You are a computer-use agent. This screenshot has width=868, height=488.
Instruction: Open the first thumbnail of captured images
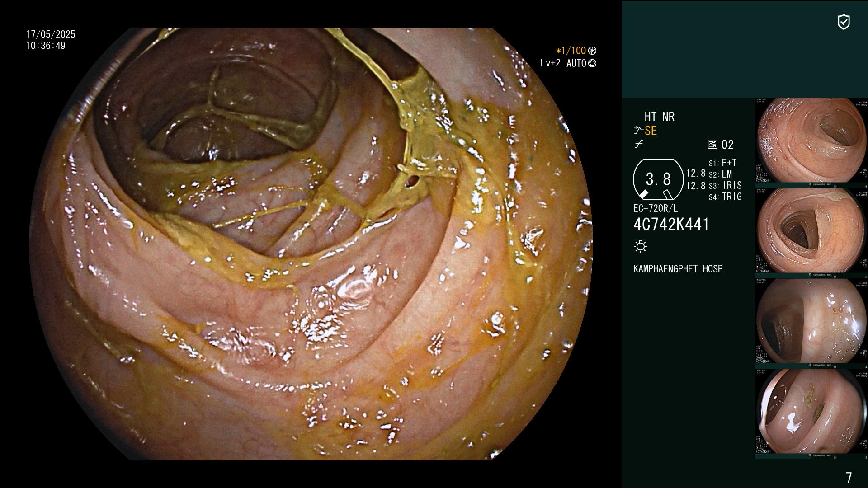tap(811, 141)
